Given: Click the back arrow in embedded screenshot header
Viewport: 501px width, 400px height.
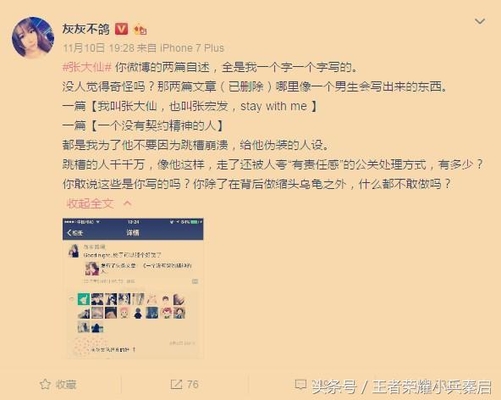Looking at the screenshot, I should (69, 233).
